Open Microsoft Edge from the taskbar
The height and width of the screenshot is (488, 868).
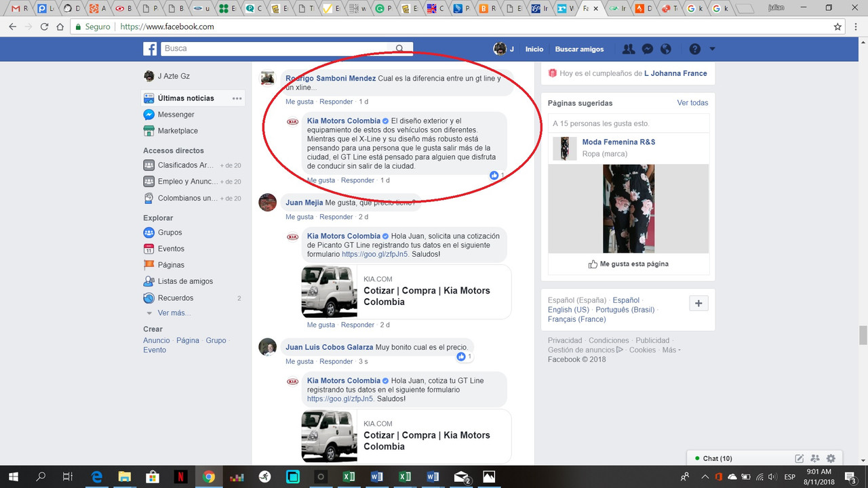(x=96, y=476)
